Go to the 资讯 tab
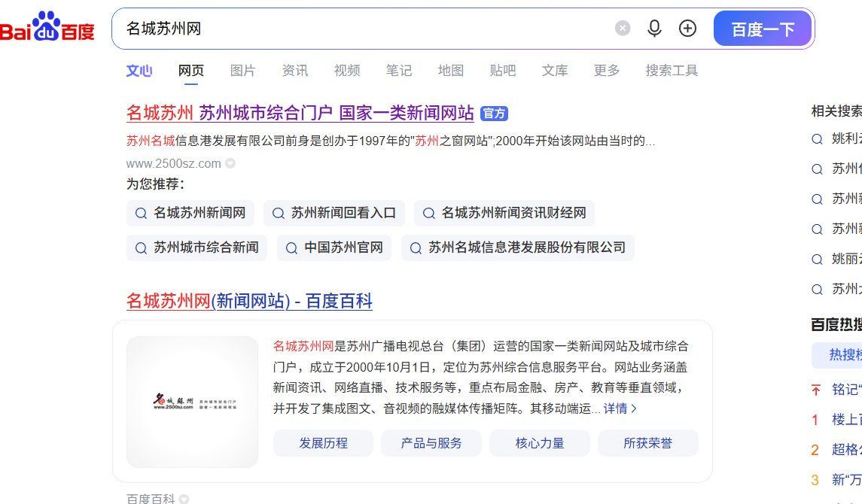Screen dimensions: 862x504 (x=294, y=70)
